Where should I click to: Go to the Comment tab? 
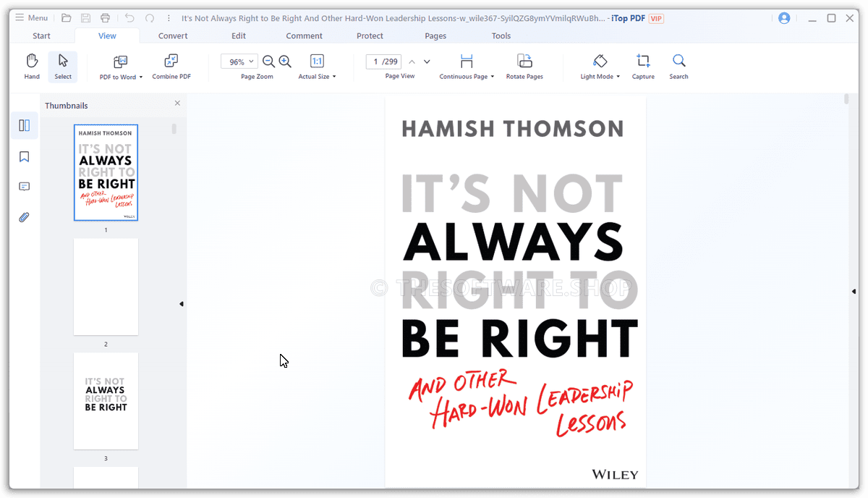click(x=305, y=35)
